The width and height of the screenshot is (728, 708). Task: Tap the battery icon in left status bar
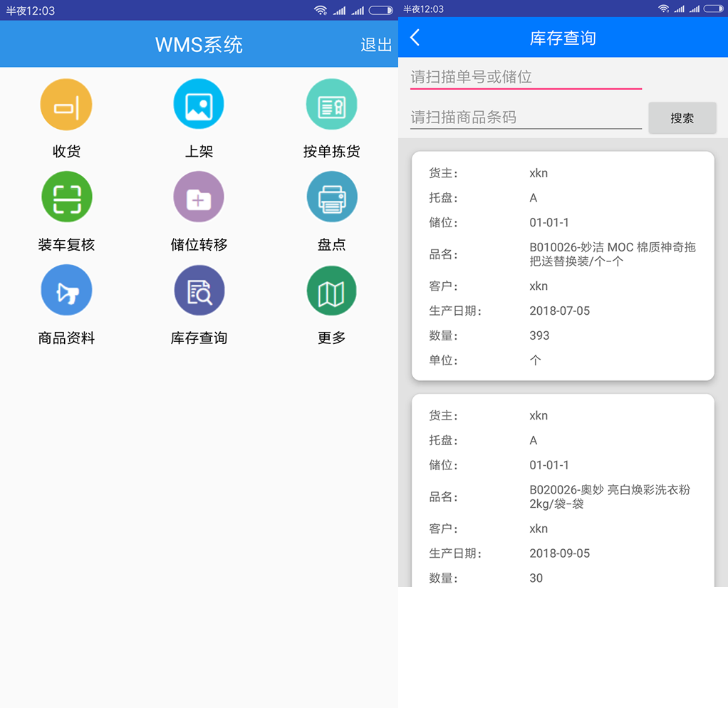[380, 10]
